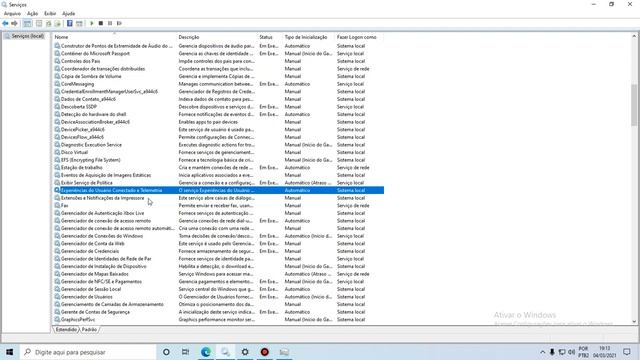Select the Gerenciador de Usuários service
The width and height of the screenshot is (640, 360).
(218, 297)
